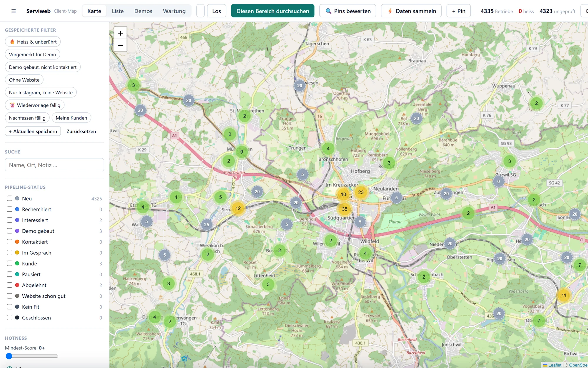The height and width of the screenshot is (368, 588).
Task: Tick the Pausiert checkbox
Action: 9,274
